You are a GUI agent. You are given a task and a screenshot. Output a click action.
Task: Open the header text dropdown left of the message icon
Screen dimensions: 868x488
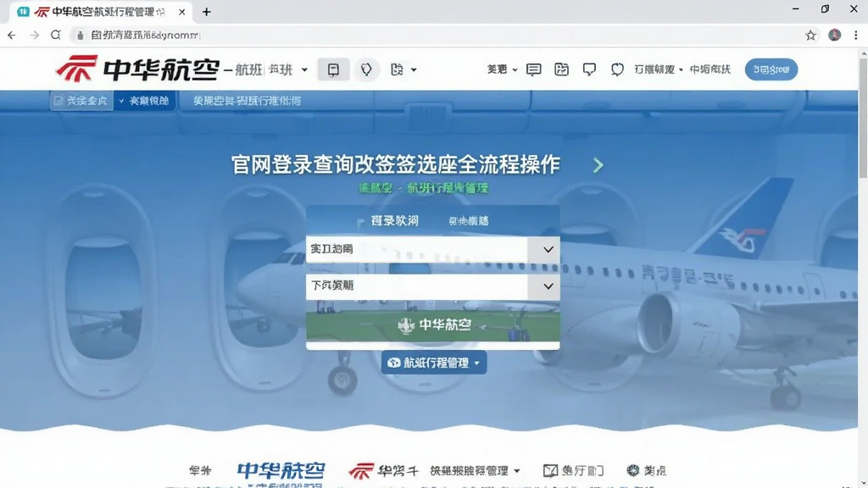pyautogui.click(x=502, y=69)
